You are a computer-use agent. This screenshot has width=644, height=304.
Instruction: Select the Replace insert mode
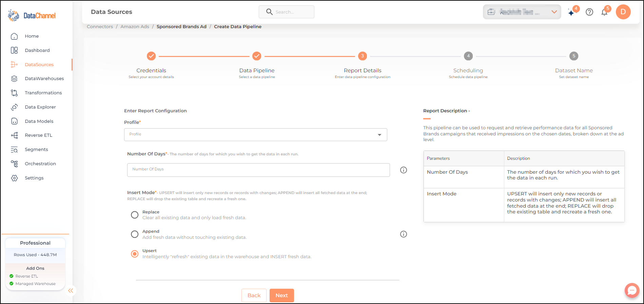click(135, 215)
